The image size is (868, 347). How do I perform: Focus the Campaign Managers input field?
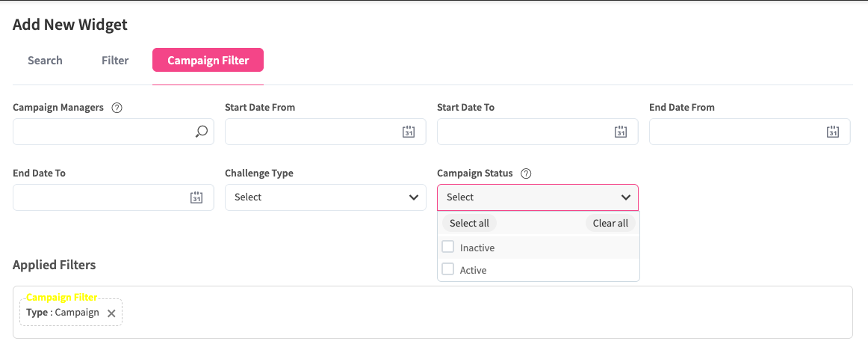[x=101, y=132]
